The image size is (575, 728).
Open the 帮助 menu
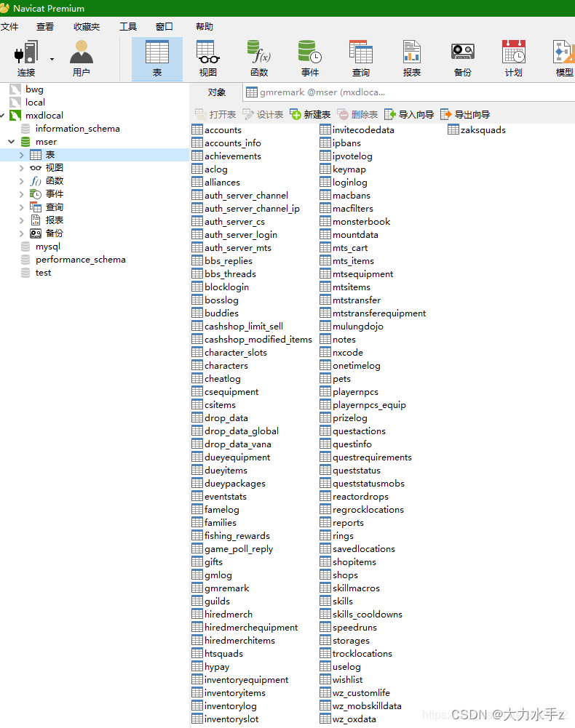click(205, 26)
